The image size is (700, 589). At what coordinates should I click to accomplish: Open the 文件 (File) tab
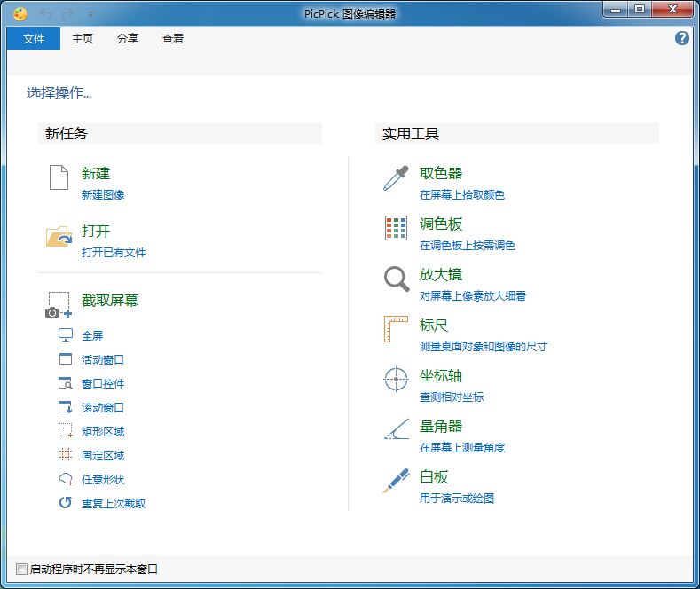coord(34,39)
